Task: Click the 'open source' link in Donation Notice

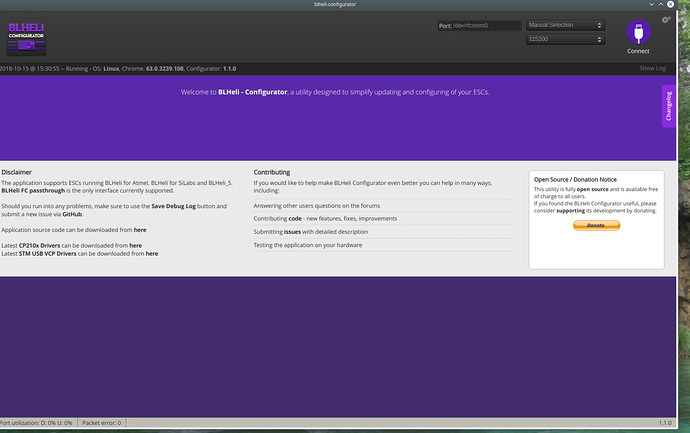Action: pyautogui.click(x=592, y=189)
